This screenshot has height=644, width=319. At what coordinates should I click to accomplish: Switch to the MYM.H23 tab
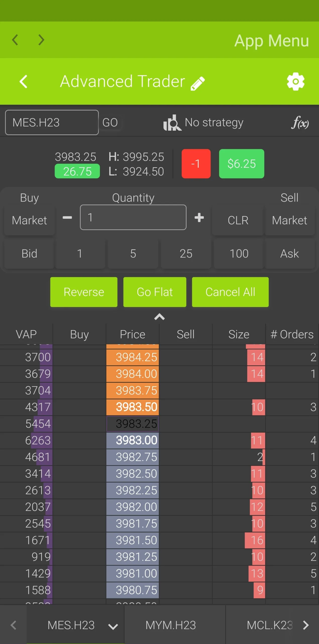point(171,625)
